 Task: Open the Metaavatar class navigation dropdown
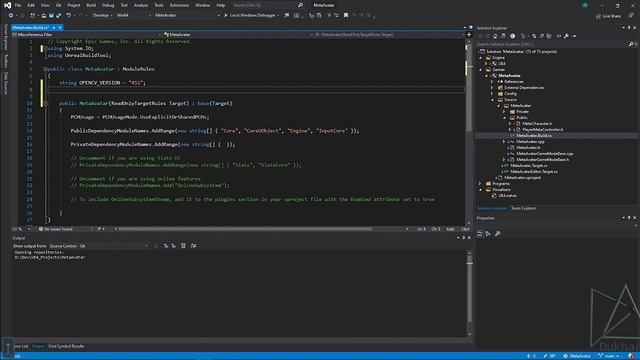point(238,35)
